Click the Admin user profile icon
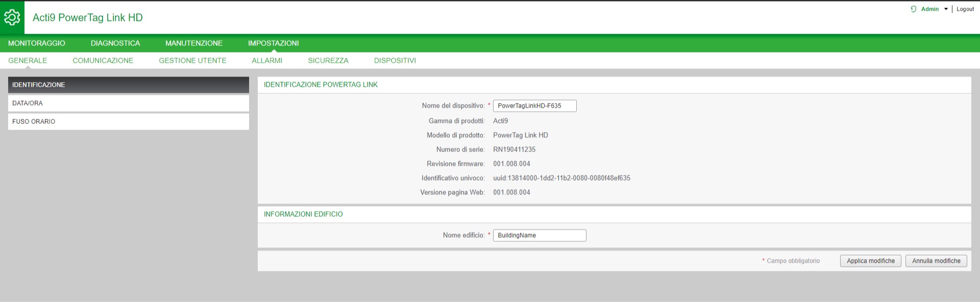Screen dimensions: 980x302 point(914,9)
